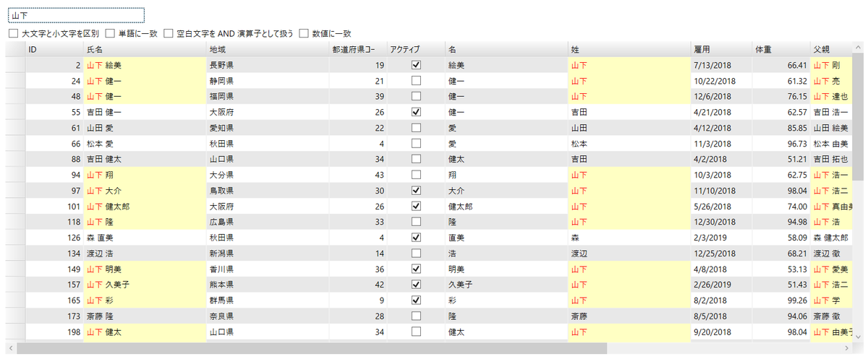This screenshot has height=359, width=868.
Task: Enable 大文字と小文字を区別 checkbox
Action: (x=13, y=33)
